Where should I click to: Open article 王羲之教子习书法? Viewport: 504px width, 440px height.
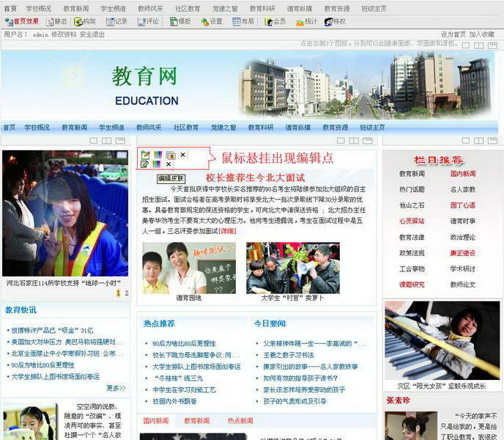click(x=289, y=355)
